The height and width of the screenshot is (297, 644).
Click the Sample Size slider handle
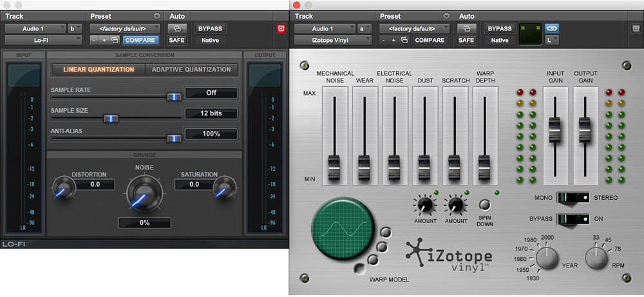pyautogui.click(x=111, y=119)
